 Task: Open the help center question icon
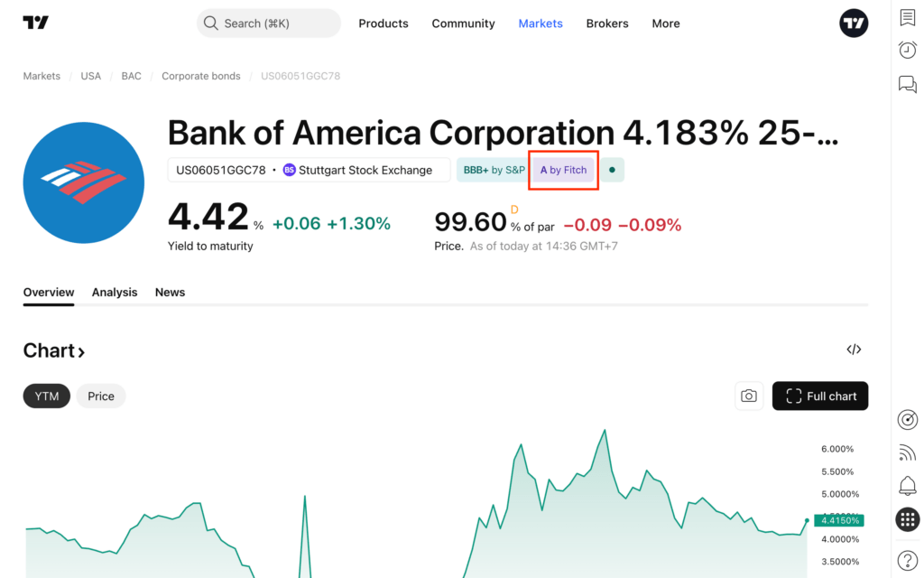[908, 560]
